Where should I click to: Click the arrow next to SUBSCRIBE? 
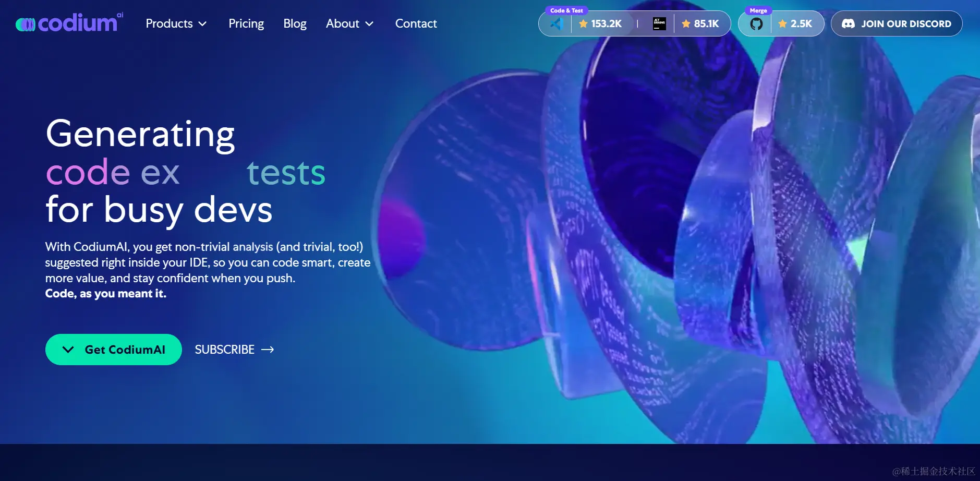[268, 350]
